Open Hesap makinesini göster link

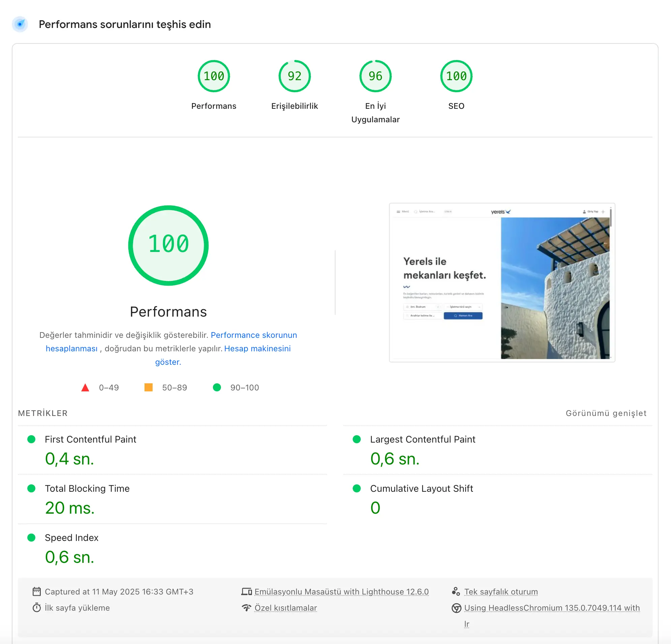pos(257,349)
